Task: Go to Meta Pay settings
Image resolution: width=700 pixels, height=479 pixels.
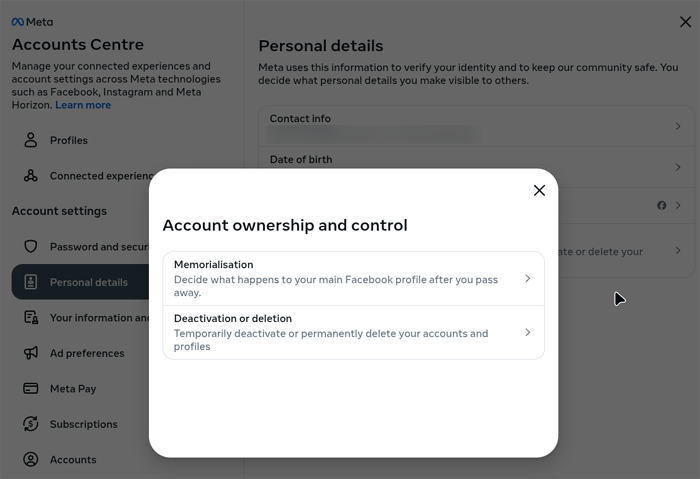Action: [73, 389]
